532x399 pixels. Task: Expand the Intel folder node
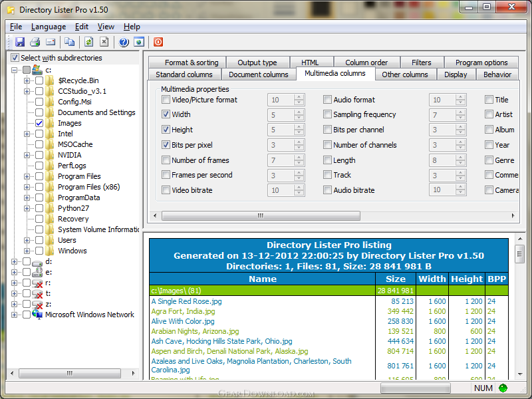[x=27, y=134]
